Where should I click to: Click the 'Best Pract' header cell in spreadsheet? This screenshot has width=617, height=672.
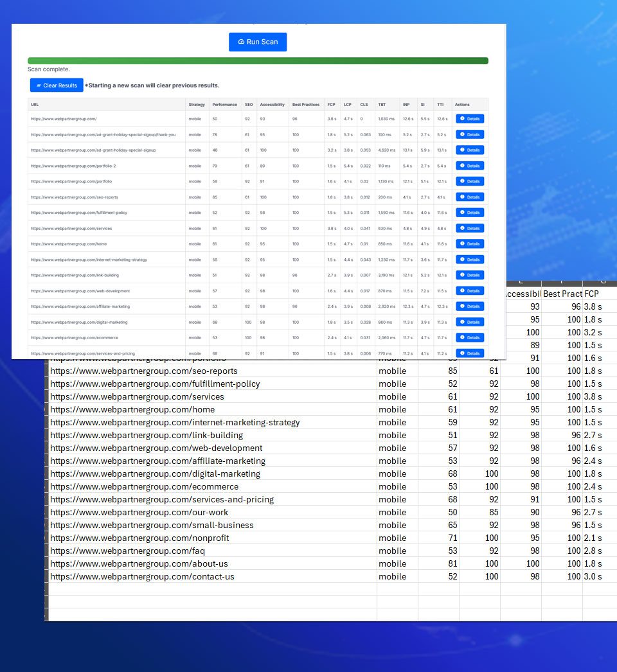[x=562, y=294]
